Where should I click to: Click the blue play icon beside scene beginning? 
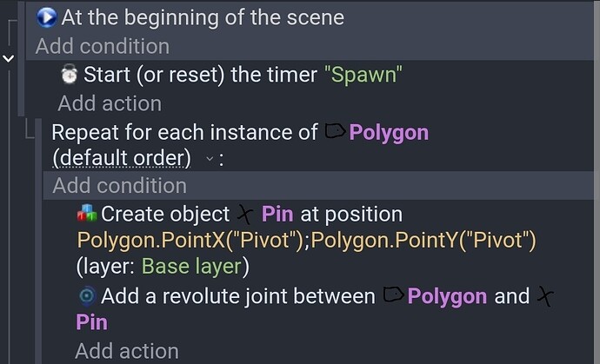pos(48,17)
